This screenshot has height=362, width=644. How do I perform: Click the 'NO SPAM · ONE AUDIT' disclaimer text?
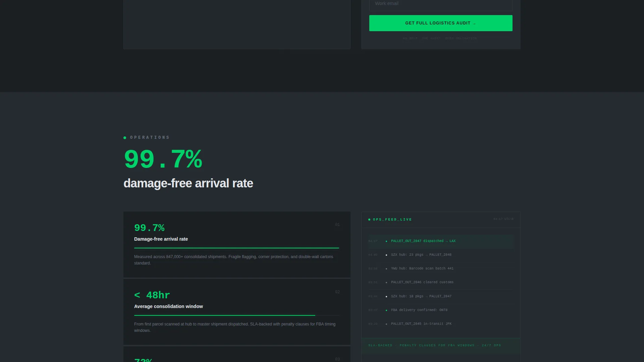point(440,39)
